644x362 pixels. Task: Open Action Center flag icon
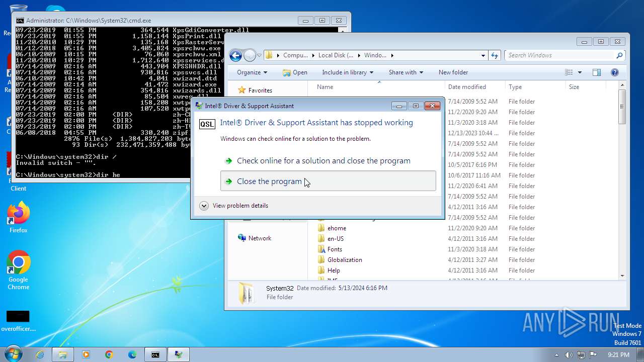[x=593, y=355]
